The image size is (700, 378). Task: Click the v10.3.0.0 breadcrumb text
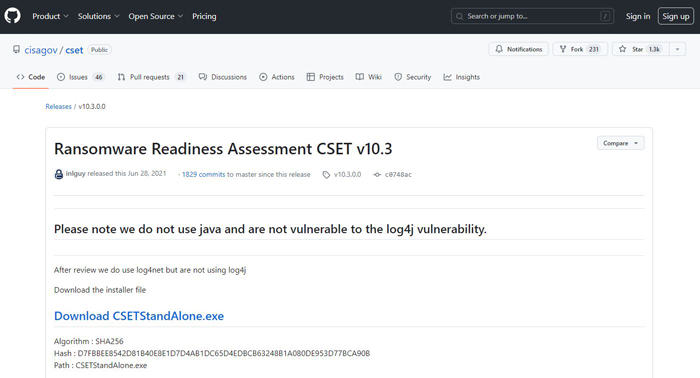click(x=92, y=106)
